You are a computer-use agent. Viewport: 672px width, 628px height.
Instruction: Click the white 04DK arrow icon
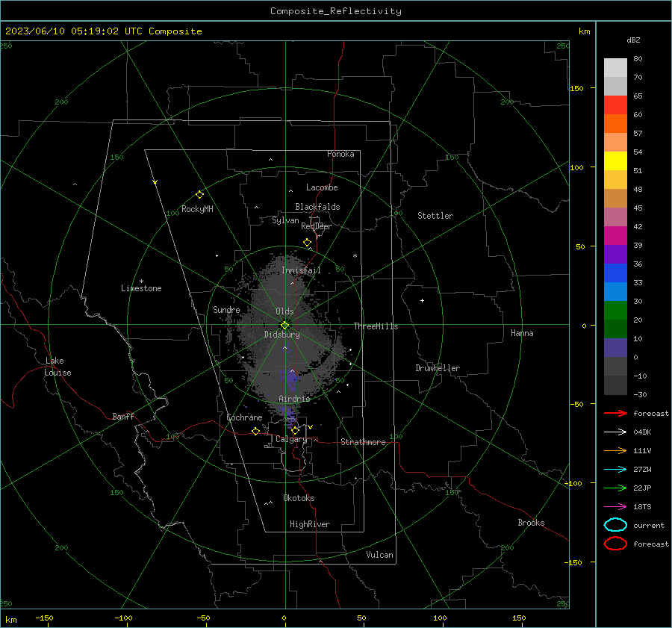click(615, 432)
